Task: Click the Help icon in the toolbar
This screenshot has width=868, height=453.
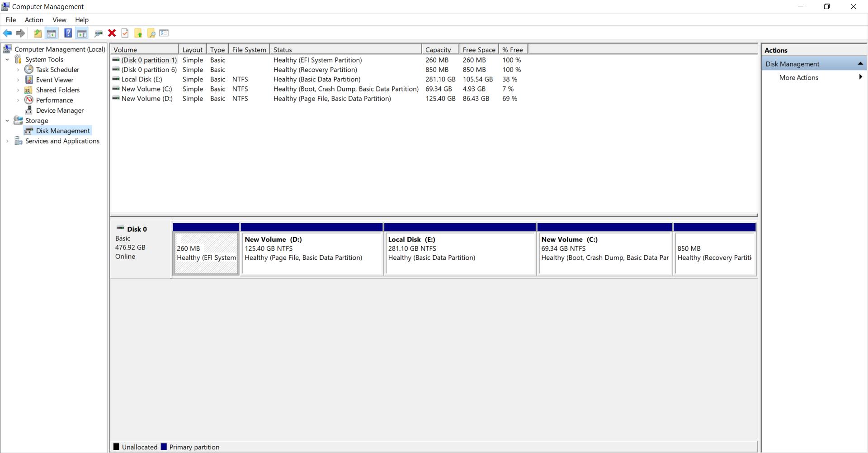Action: (68, 33)
